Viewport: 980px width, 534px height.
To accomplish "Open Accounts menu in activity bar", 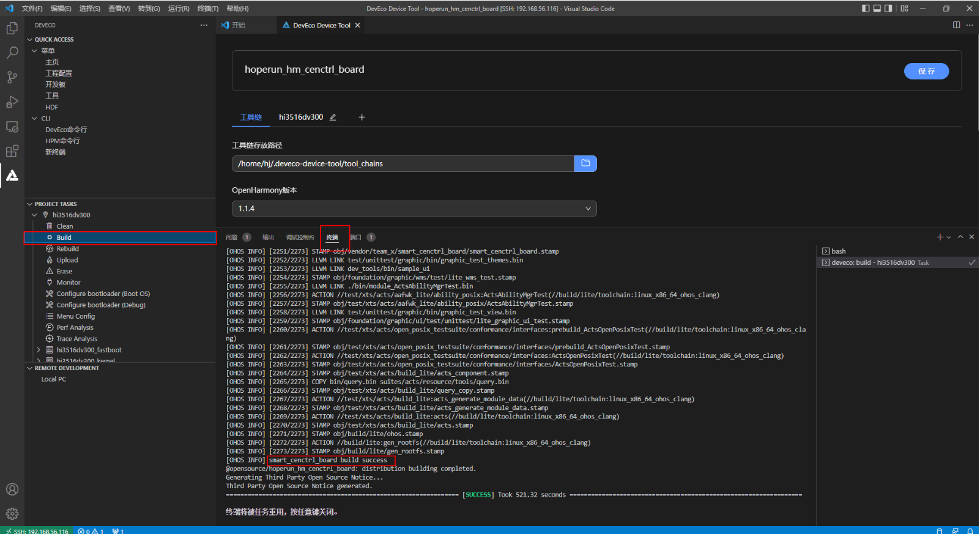I will [x=12, y=489].
